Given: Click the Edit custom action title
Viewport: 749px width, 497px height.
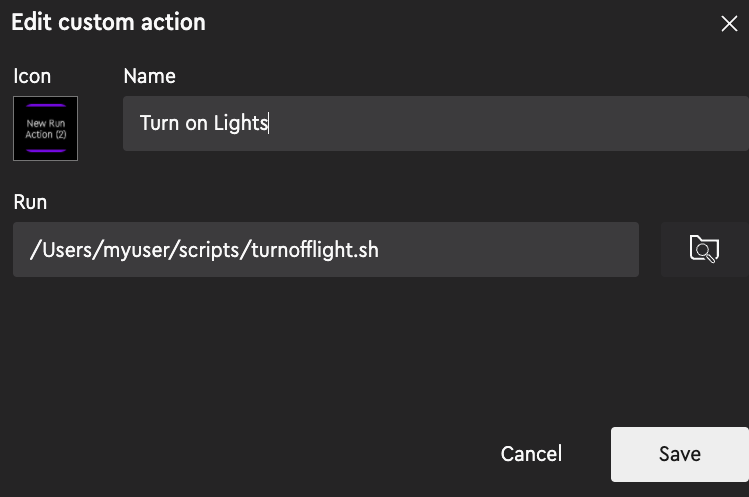Looking at the screenshot, I should tap(108, 22).
